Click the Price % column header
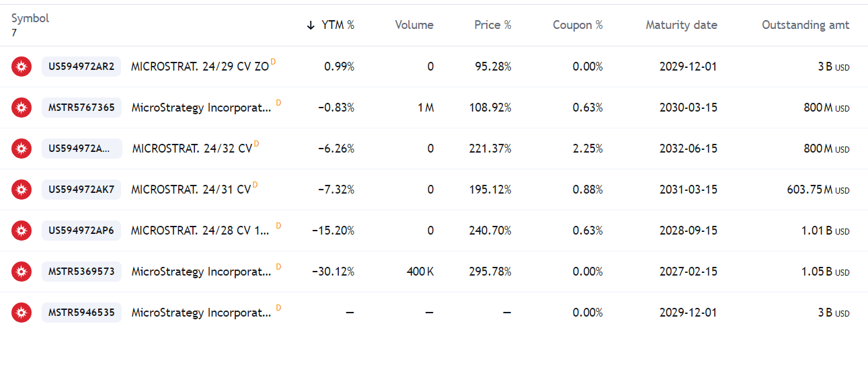Viewport: 868px width, 365px height. [492, 25]
